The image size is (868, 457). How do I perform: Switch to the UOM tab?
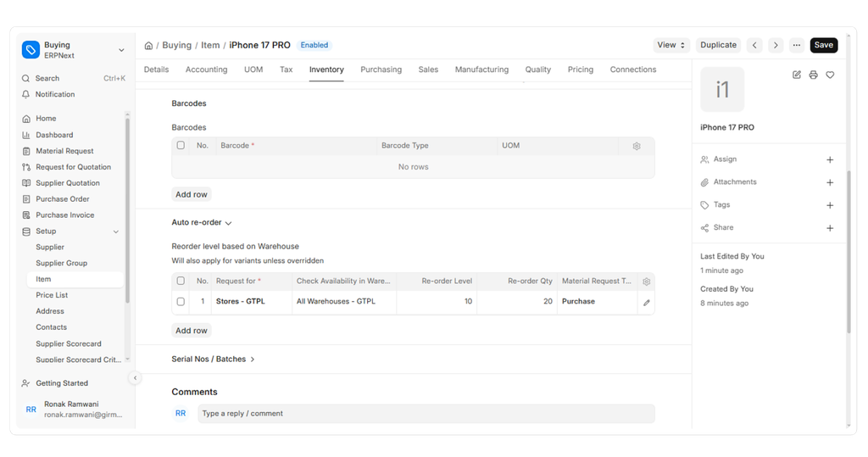[x=253, y=70]
